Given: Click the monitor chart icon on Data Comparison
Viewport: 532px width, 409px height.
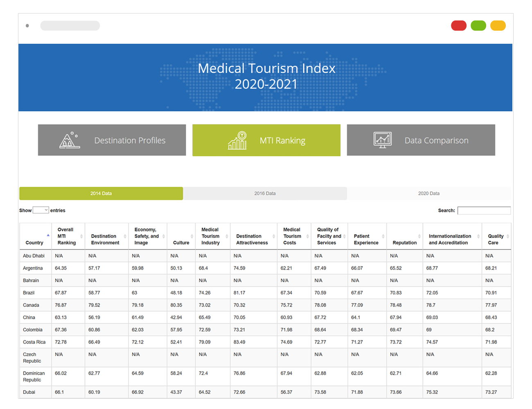Looking at the screenshot, I should 382,140.
